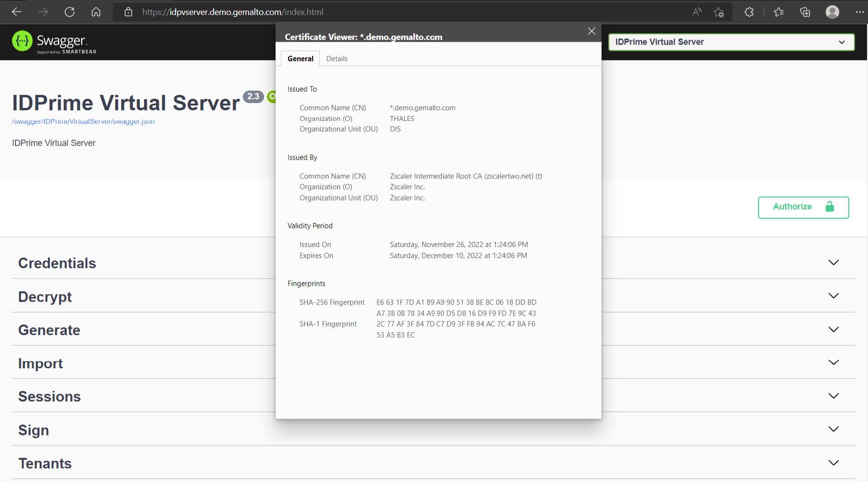This screenshot has height=482, width=868.
Task: Select the issued-to common name *.demo.gemalto.com
Action: click(x=422, y=107)
